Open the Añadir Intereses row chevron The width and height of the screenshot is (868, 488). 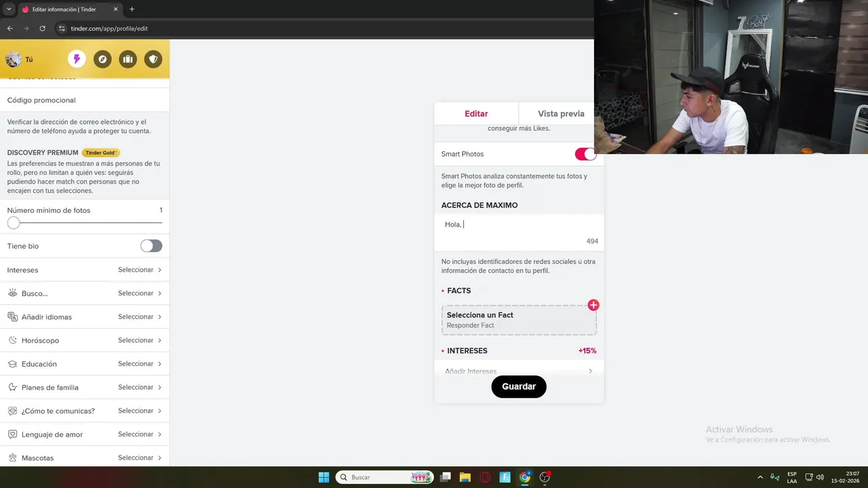[591, 371]
